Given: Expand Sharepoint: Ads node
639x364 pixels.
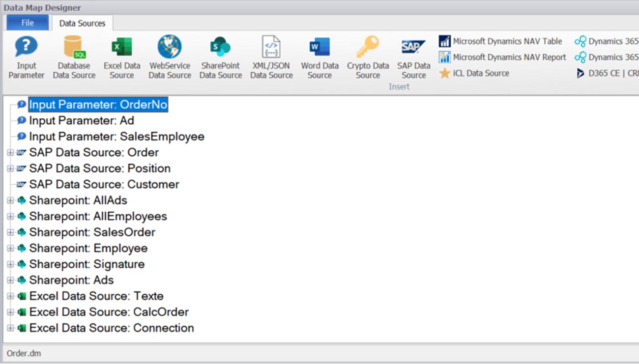Looking at the screenshot, I should click(10, 280).
